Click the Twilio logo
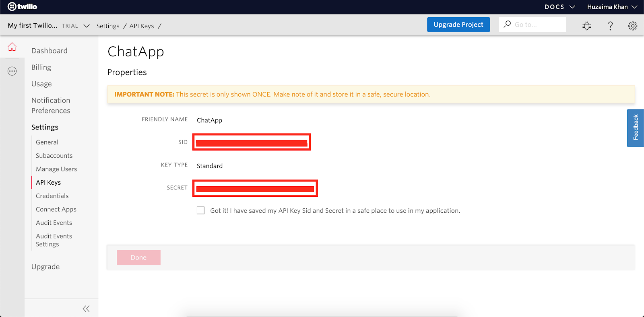 (x=22, y=6)
